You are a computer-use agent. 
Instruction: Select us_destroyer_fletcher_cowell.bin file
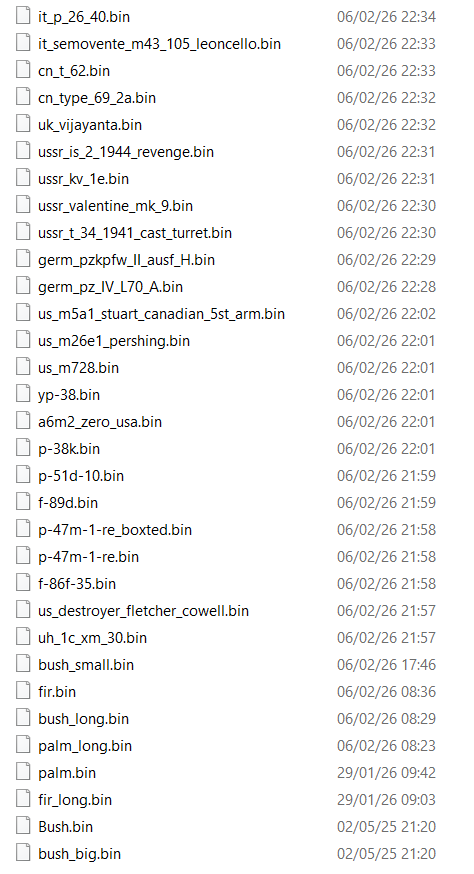tap(143, 611)
